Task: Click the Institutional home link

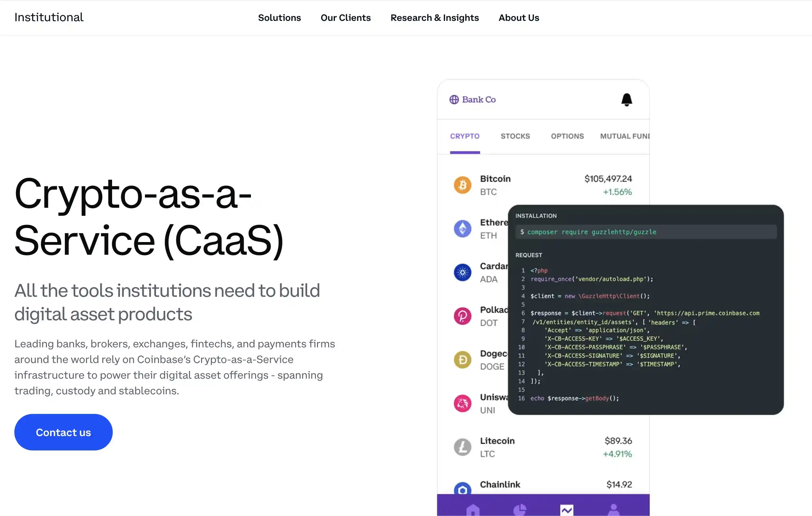Action: (x=49, y=17)
